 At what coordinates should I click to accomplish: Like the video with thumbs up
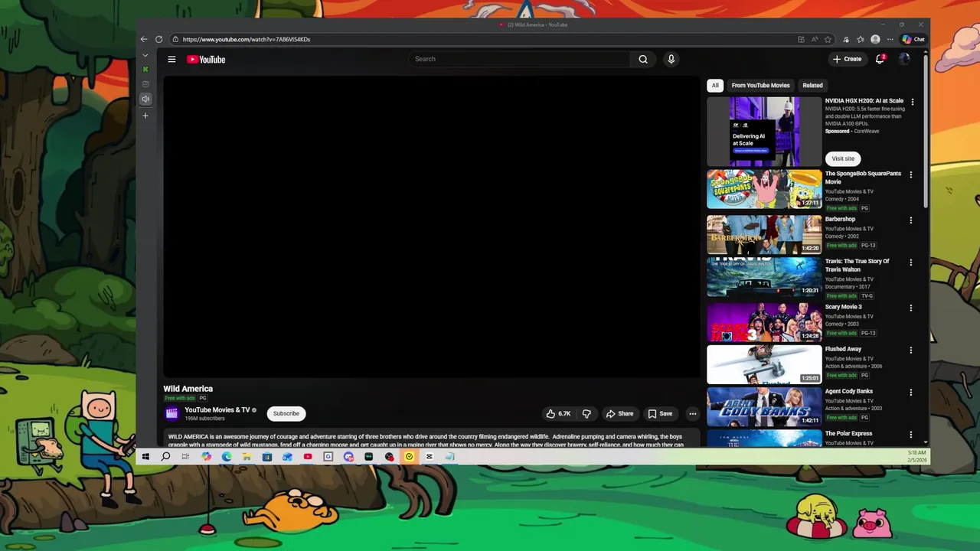click(x=558, y=413)
